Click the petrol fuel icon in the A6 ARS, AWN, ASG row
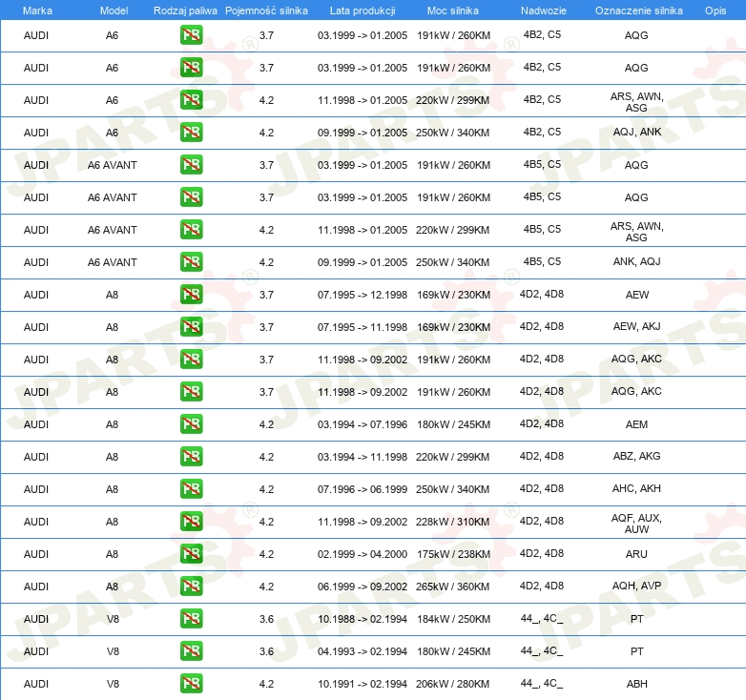The height and width of the screenshot is (700, 746). (x=191, y=100)
